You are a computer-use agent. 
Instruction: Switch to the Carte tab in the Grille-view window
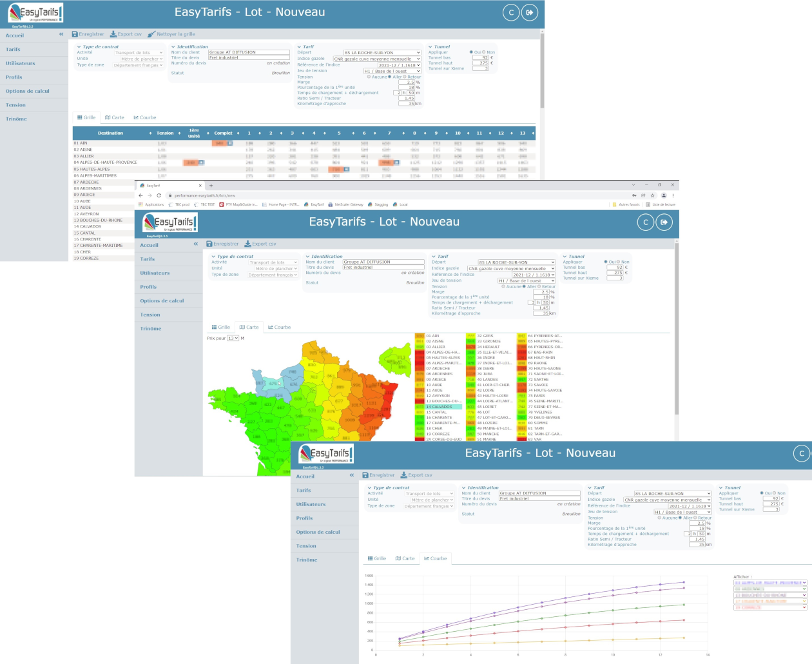coord(115,117)
